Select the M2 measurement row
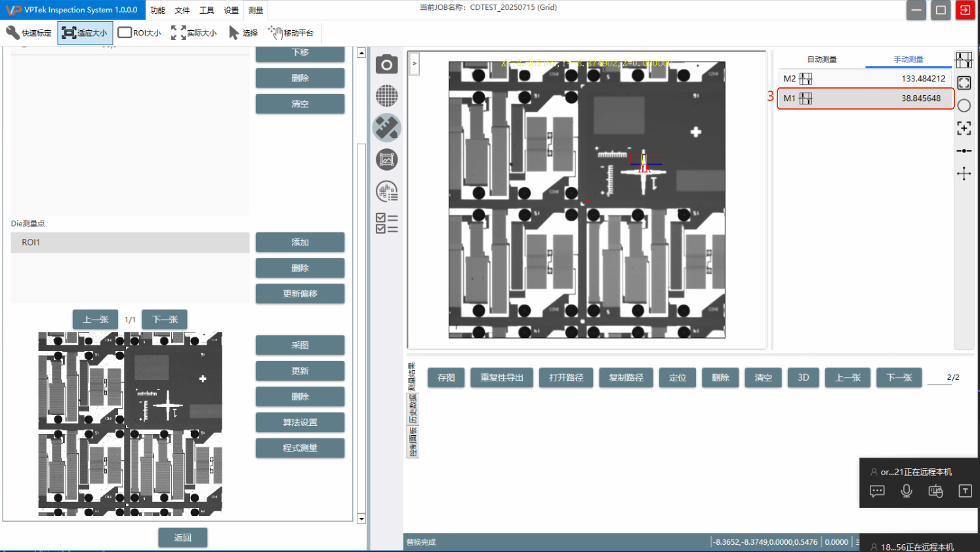This screenshot has width=980, height=552. pyautogui.click(x=865, y=79)
